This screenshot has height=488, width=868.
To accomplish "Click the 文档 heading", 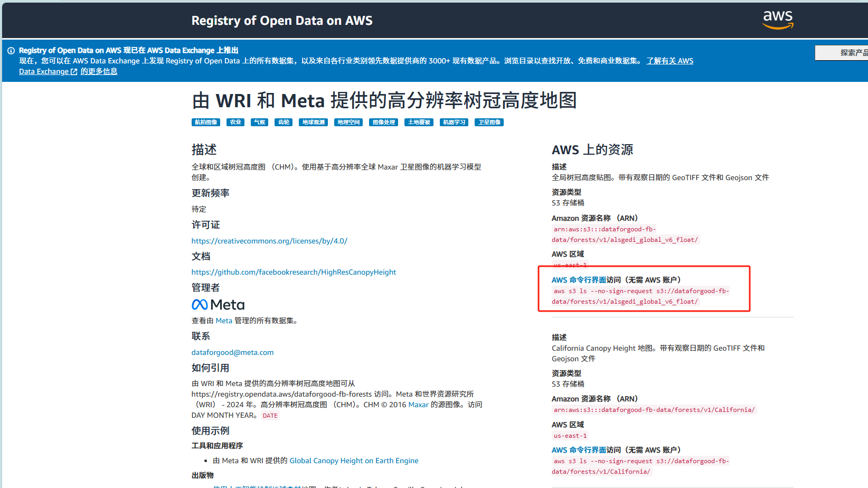I will 201,257.
